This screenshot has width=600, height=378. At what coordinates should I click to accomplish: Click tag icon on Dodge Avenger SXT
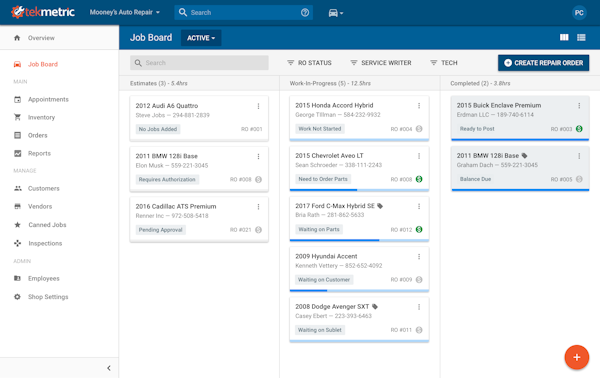coord(375,306)
